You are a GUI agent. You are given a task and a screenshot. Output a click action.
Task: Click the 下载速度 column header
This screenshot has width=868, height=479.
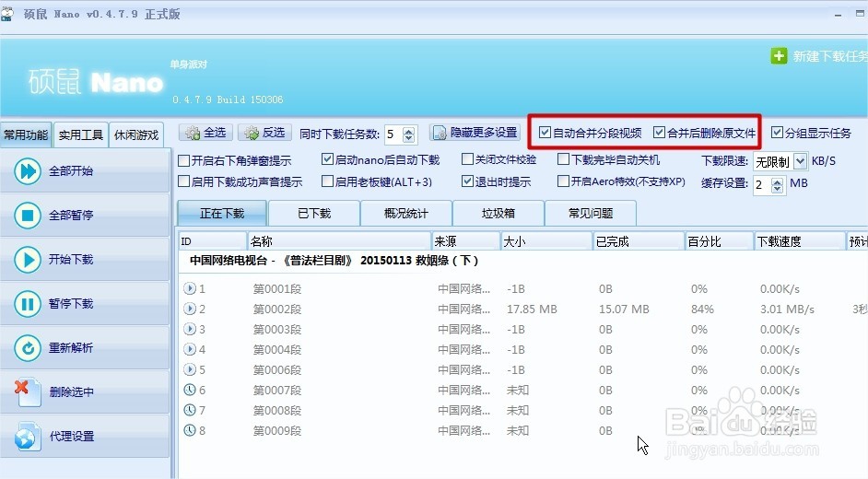[x=800, y=241]
